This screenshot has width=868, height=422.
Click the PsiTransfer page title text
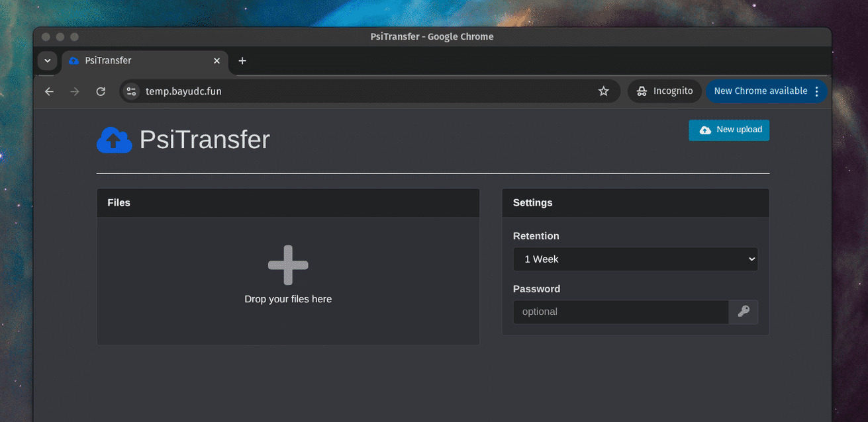click(205, 140)
